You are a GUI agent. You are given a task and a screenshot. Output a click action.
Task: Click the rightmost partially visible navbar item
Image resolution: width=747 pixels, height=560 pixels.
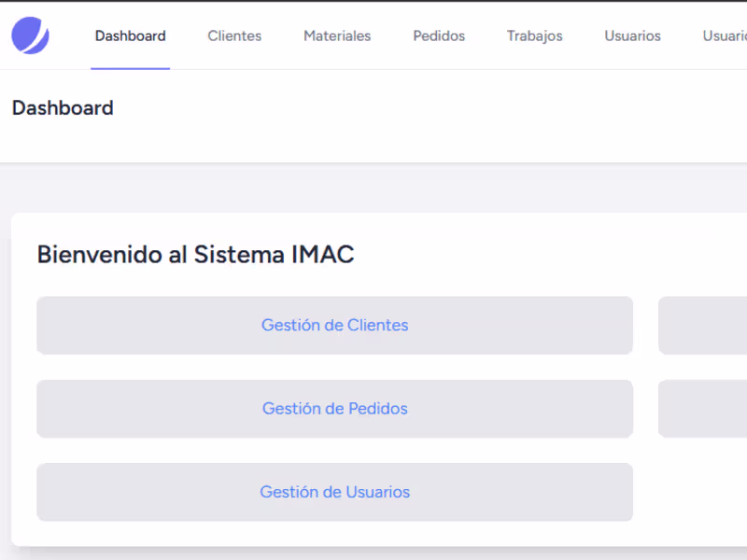coord(724,36)
